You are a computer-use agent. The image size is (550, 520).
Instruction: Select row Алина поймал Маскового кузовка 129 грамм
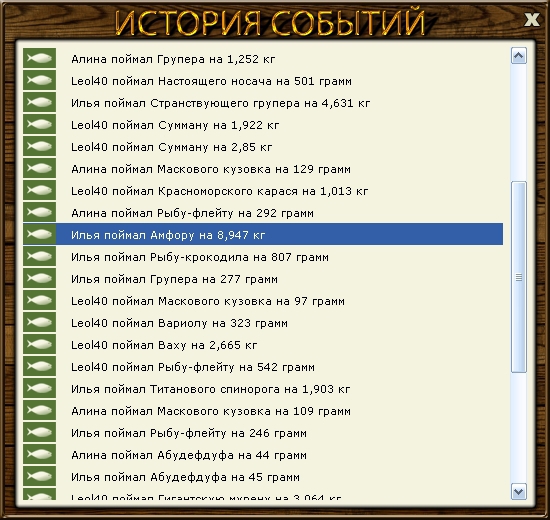pyautogui.click(x=263, y=168)
